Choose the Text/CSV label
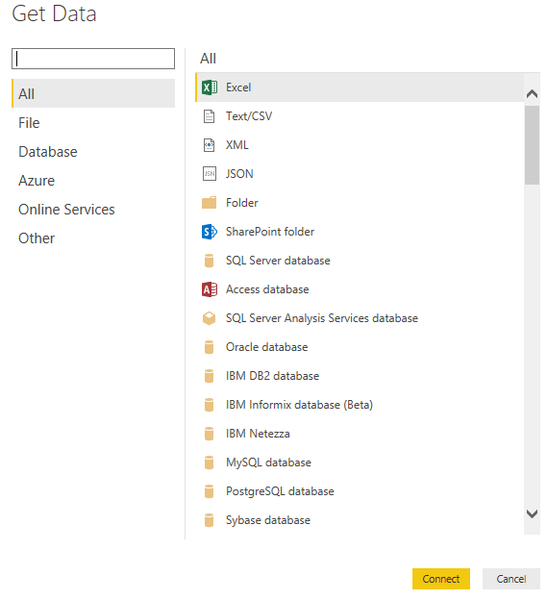Screen dimensions: 547x600 click(x=249, y=116)
